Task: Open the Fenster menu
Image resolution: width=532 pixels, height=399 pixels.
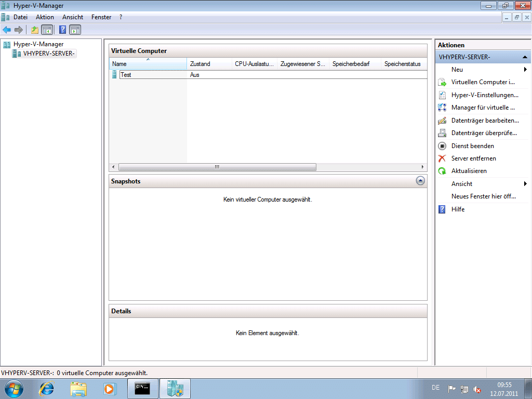Action: (101, 17)
